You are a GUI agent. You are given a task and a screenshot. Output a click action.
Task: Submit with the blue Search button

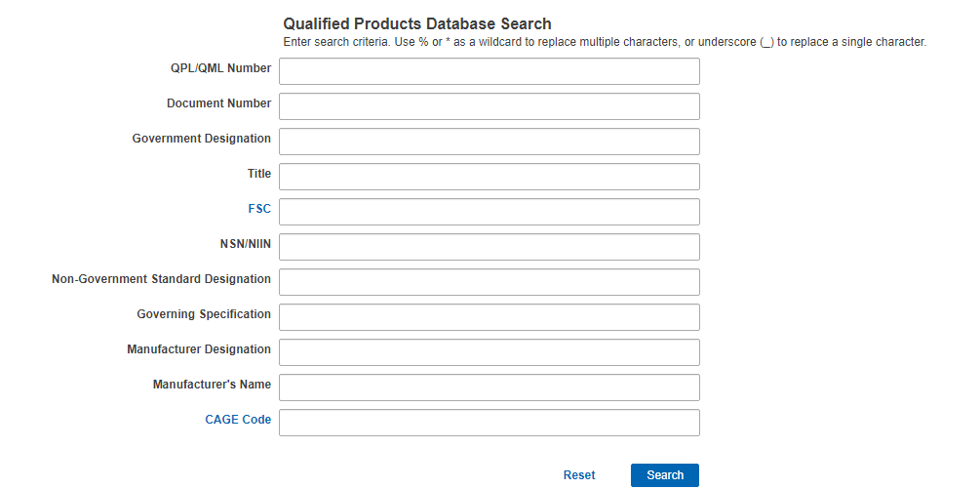[665, 475]
